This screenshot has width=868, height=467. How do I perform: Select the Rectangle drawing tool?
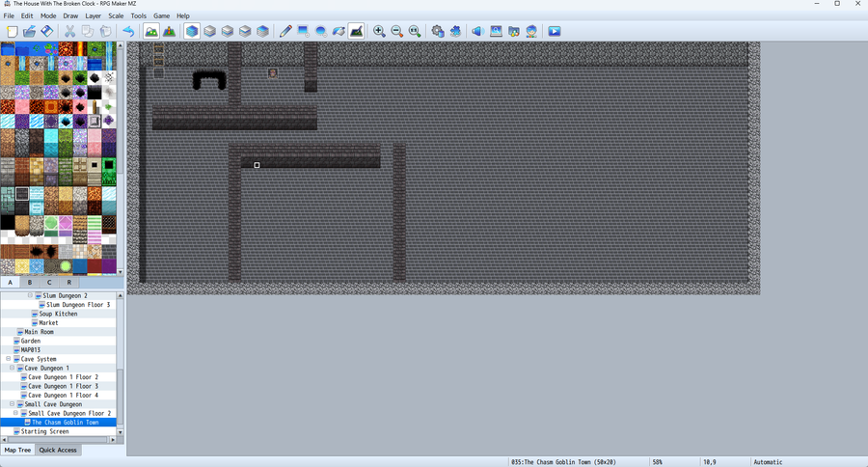pos(304,32)
